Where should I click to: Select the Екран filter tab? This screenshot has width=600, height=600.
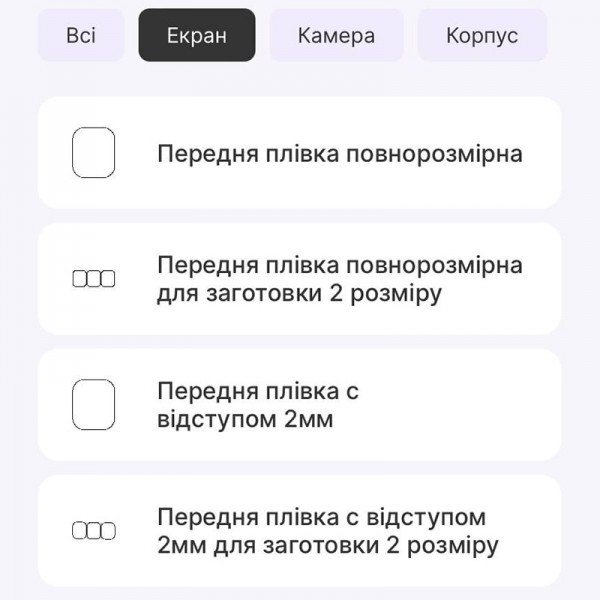[x=197, y=36]
